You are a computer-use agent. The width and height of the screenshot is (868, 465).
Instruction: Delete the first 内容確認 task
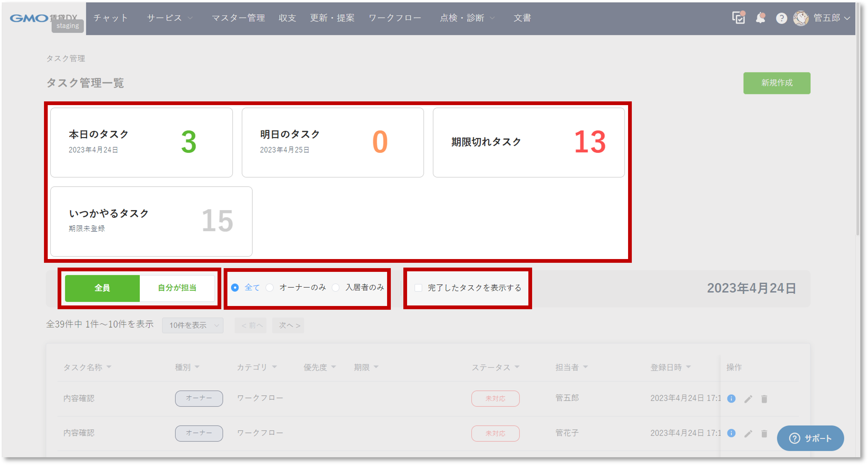(x=764, y=399)
